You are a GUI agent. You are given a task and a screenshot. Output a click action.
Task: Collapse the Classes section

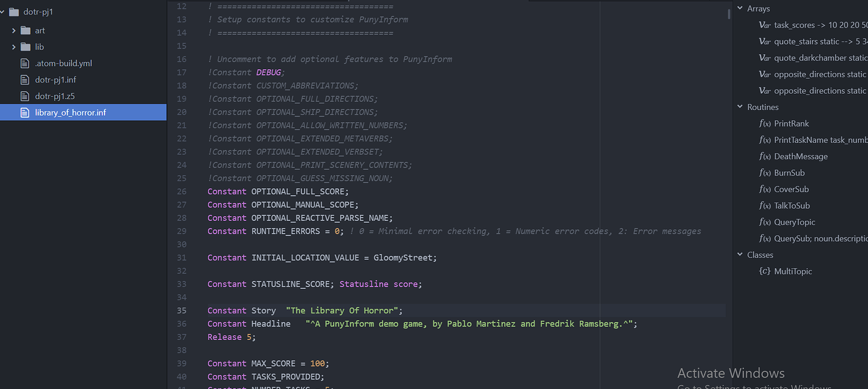(740, 254)
